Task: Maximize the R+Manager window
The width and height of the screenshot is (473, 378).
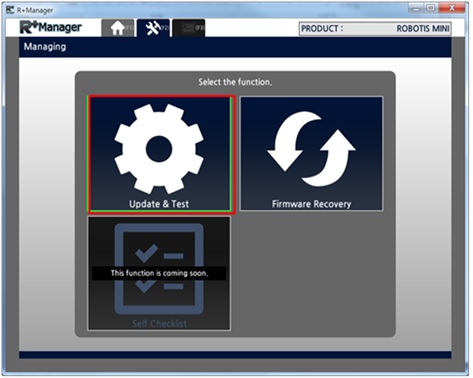Action: click(x=431, y=8)
